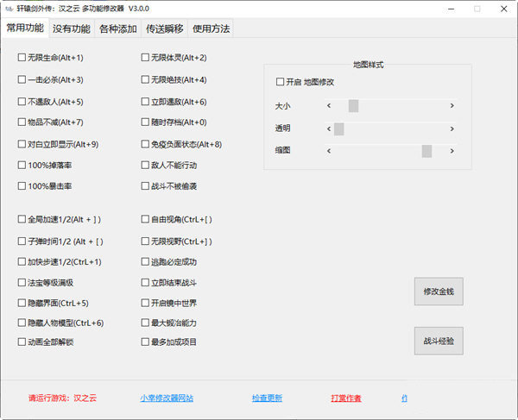The height and width of the screenshot is (420, 518).
Task: Click right arrow of 大小 slider
Action: point(452,106)
